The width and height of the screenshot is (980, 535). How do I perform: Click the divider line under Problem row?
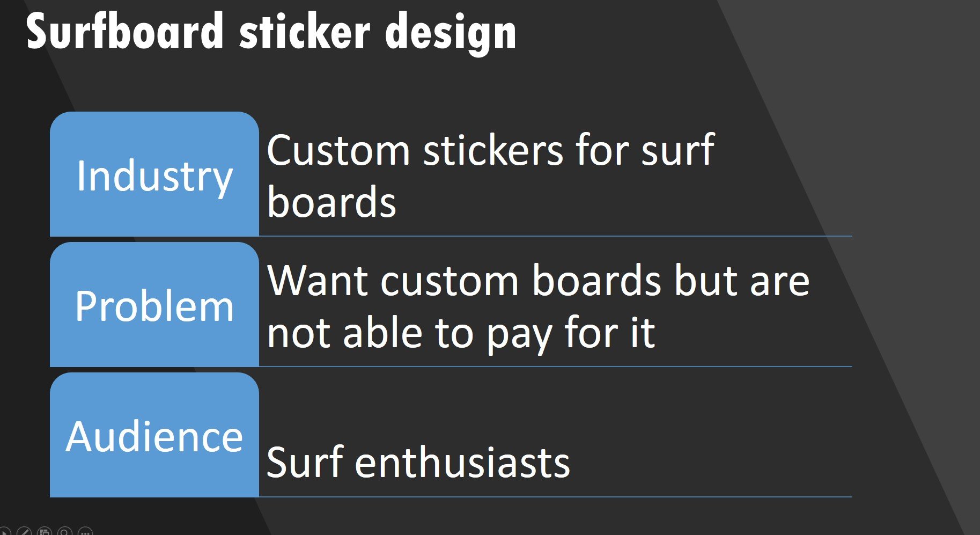pos(555,367)
